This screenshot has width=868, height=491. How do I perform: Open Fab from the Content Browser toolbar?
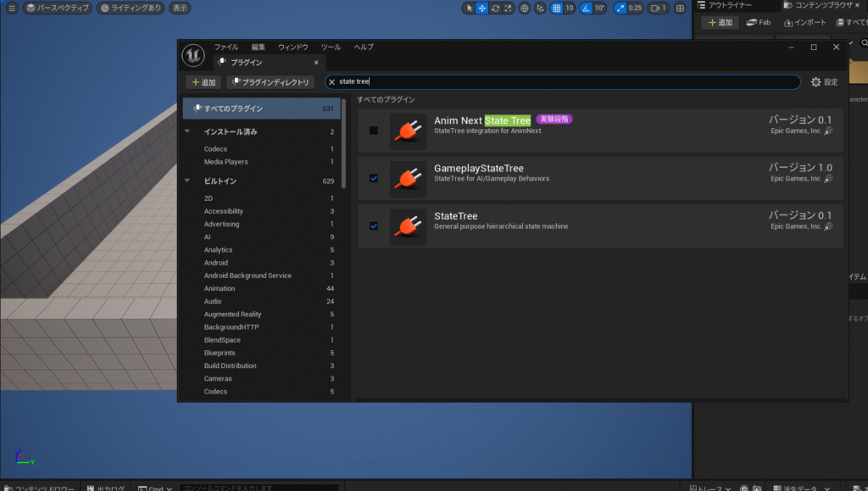pyautogui.click(x=759, y=23)
